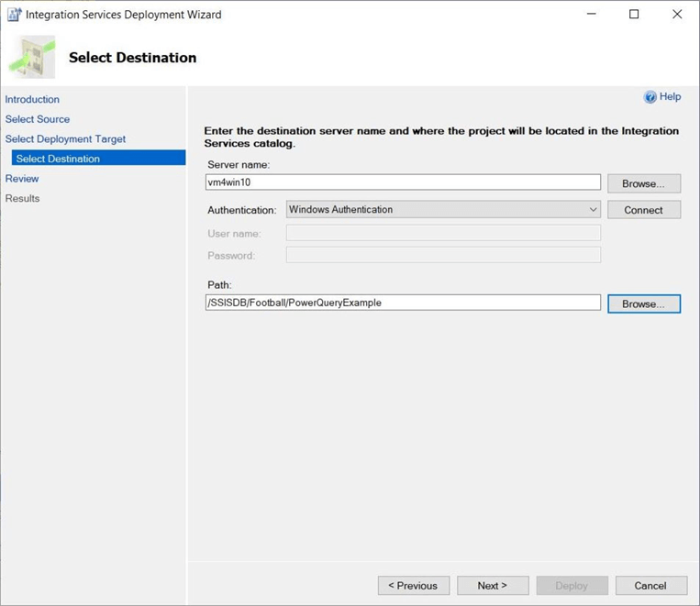Click the Results step in sidebar

pos(23,198)
